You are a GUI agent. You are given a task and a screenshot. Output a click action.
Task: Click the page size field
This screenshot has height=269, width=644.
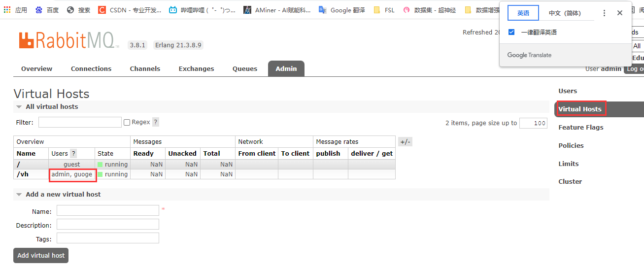coord(533,123)
